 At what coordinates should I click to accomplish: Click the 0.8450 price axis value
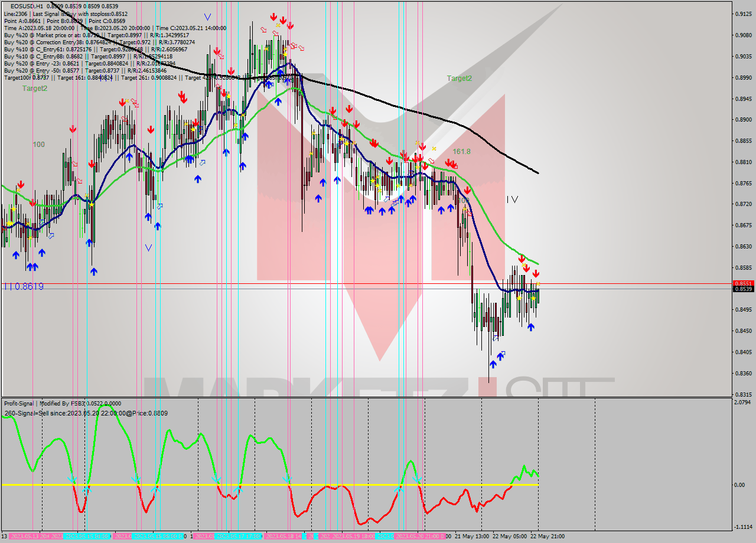[743, 331]
